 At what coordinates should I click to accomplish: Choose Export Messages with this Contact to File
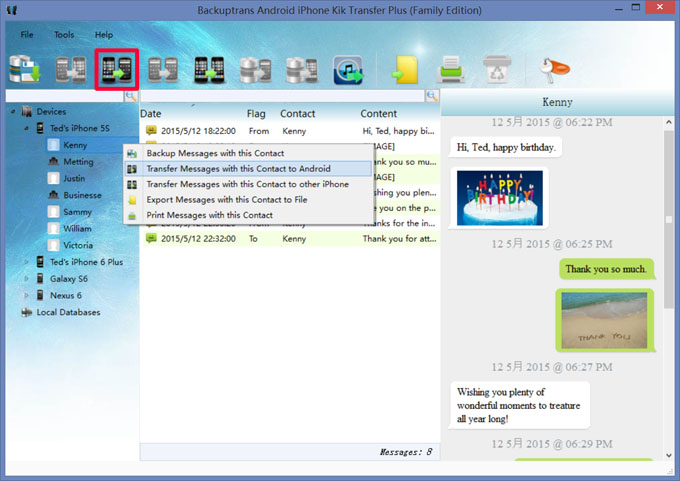point(248,200)
